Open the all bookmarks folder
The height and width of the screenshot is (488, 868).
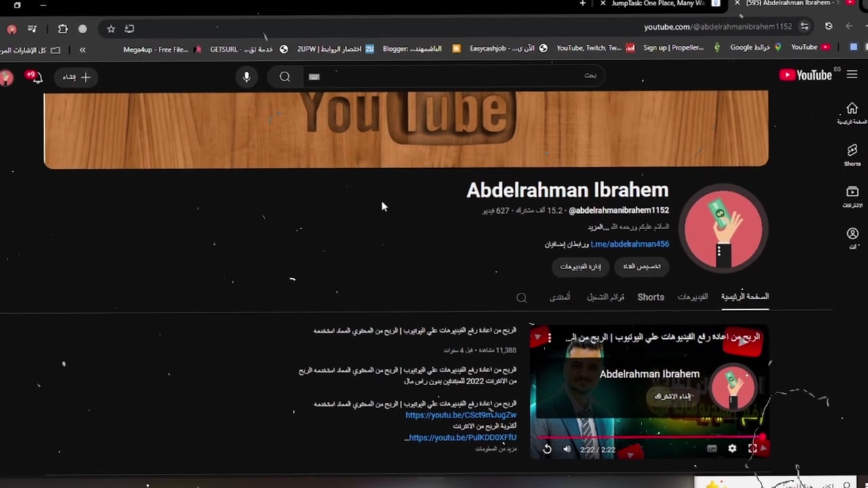point(31,50)
